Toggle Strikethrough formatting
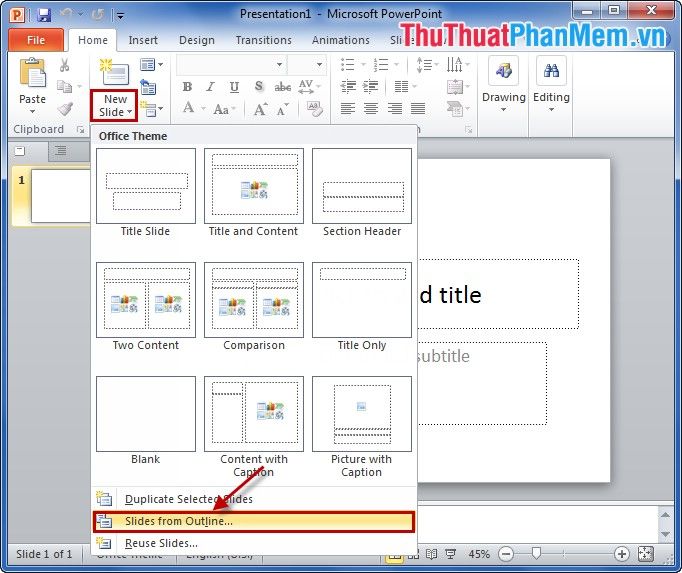The height and width of the screenshot is (573, 682). click(x=282, y=87)
